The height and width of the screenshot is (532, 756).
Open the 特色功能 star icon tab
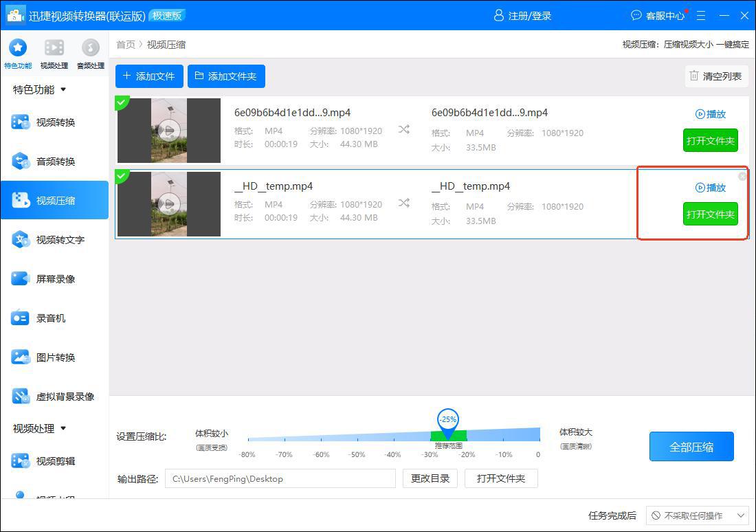[17, 48]
